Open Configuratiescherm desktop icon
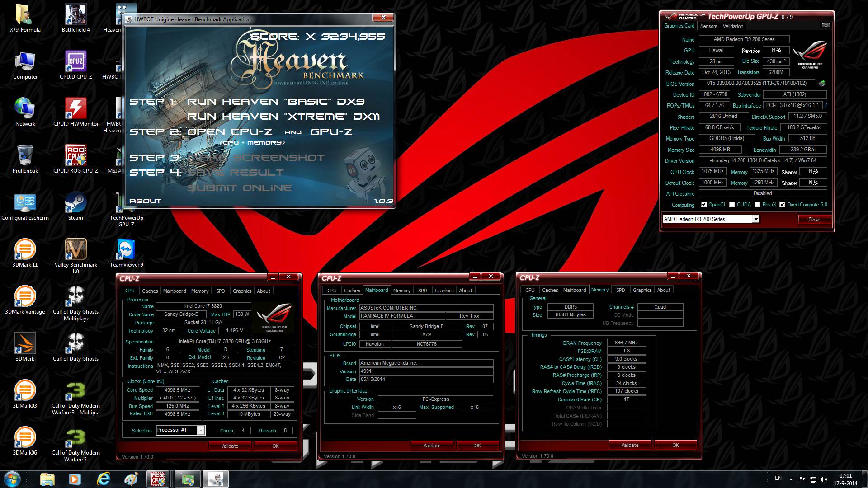 [x=25, y=206]
